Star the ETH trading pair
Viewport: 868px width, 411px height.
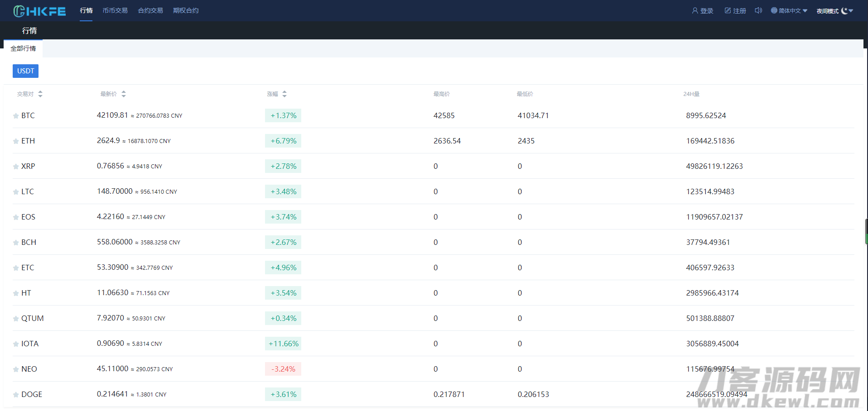click(16, 141)
